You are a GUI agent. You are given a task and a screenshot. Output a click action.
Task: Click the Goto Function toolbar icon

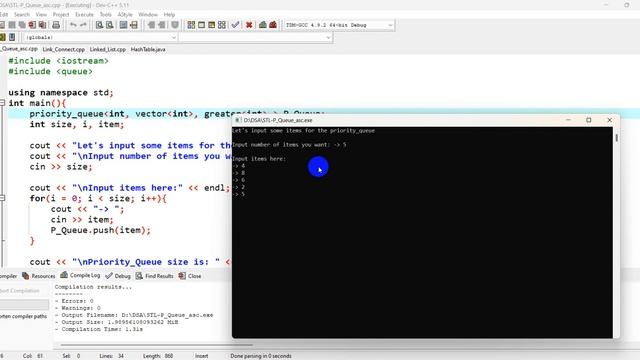[x=123, y=25]
